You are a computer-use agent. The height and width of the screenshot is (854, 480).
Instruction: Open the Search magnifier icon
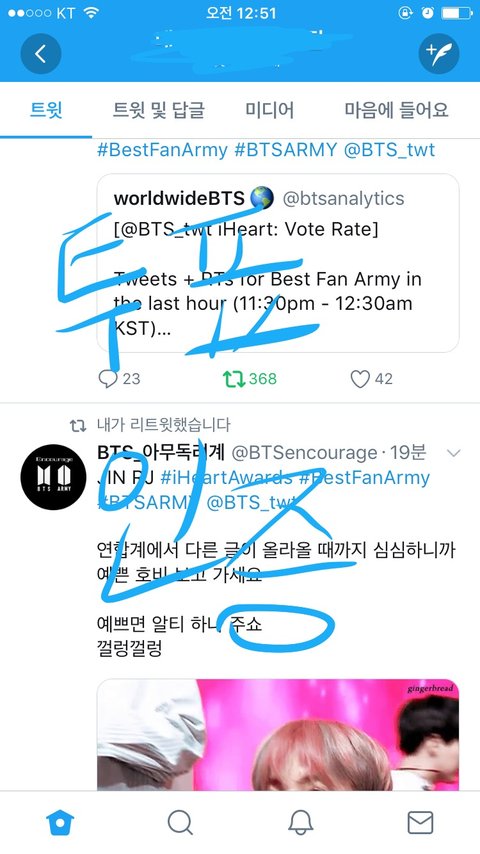click(x=180, y=822)
